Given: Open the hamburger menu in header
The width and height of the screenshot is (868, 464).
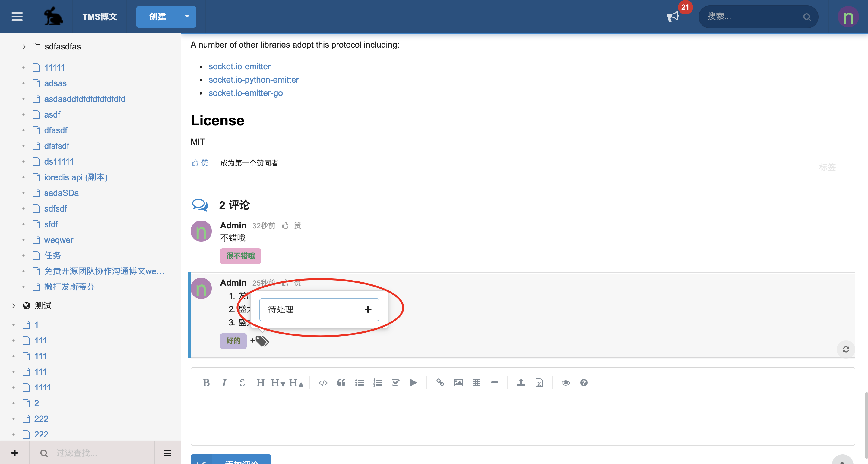Looking at the screenshot, I should click(17, 17).
